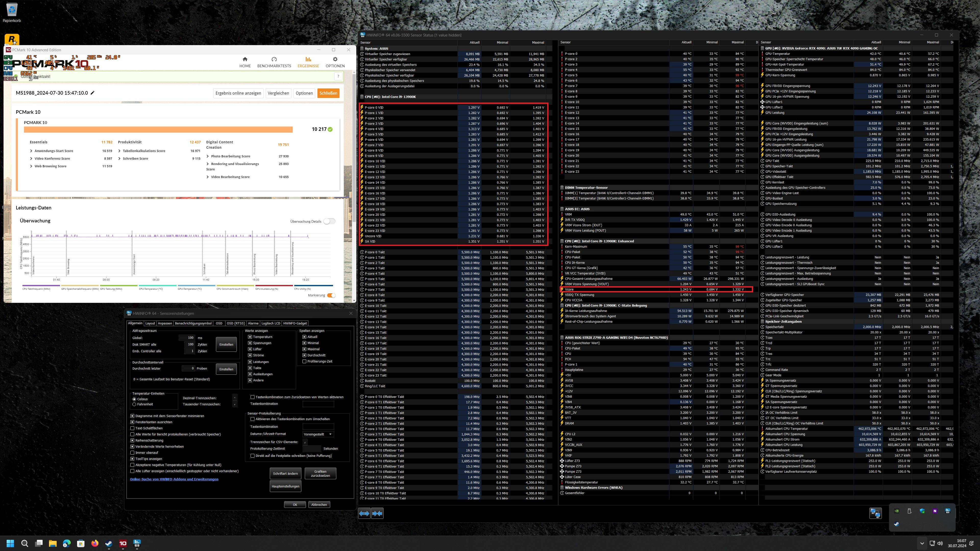
Task: Click Vergleichen button
Action: tap(278, 93)
